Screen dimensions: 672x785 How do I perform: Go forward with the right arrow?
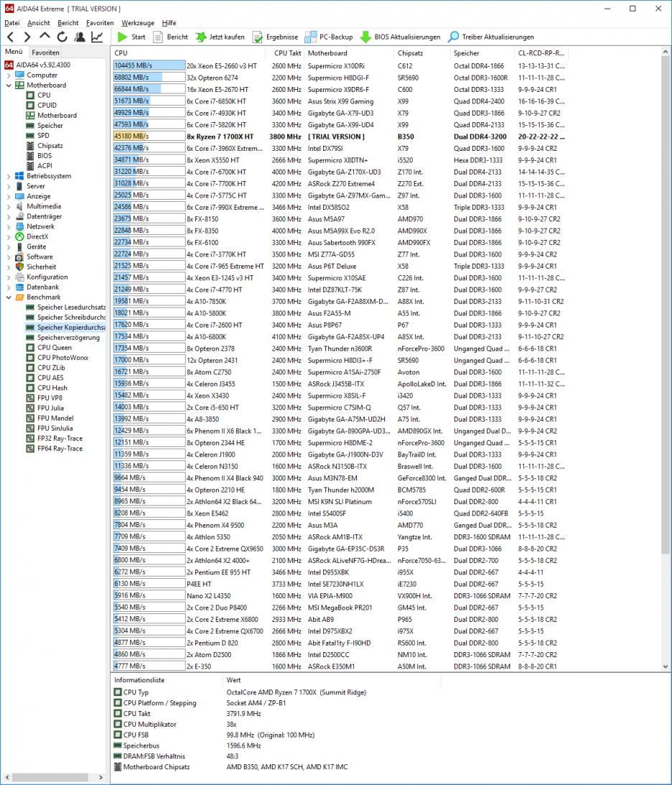(27, 37)
